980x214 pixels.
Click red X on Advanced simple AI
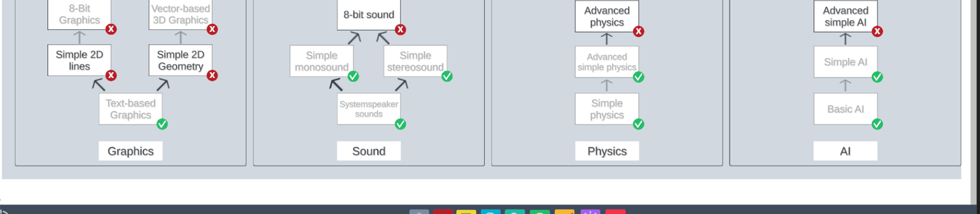coord(877,32)
